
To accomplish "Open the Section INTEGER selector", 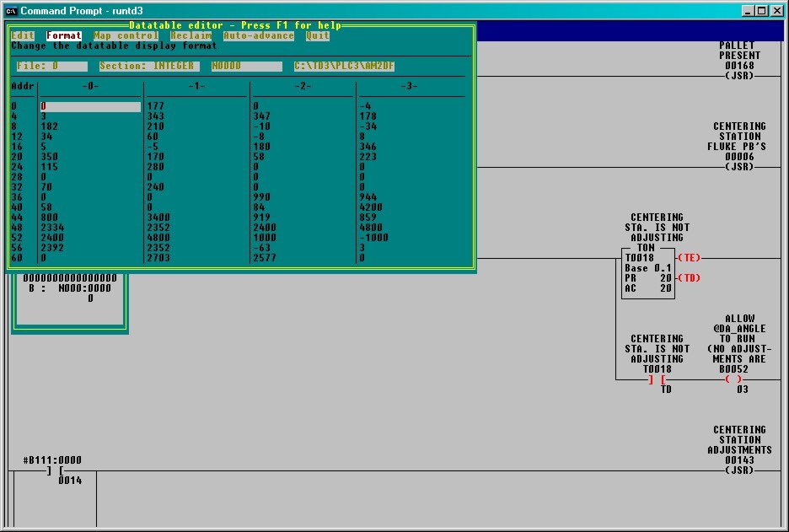I will coord(148,65).
